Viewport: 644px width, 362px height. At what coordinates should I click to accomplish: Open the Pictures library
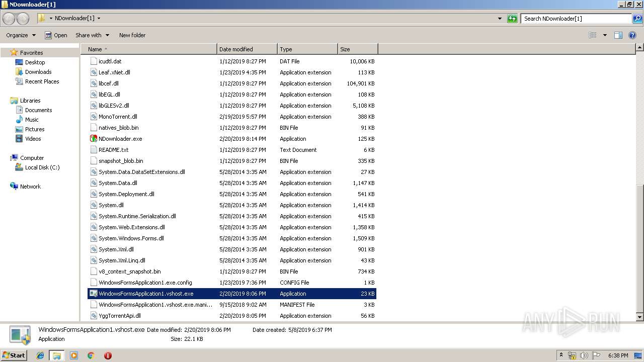(35, 129)
